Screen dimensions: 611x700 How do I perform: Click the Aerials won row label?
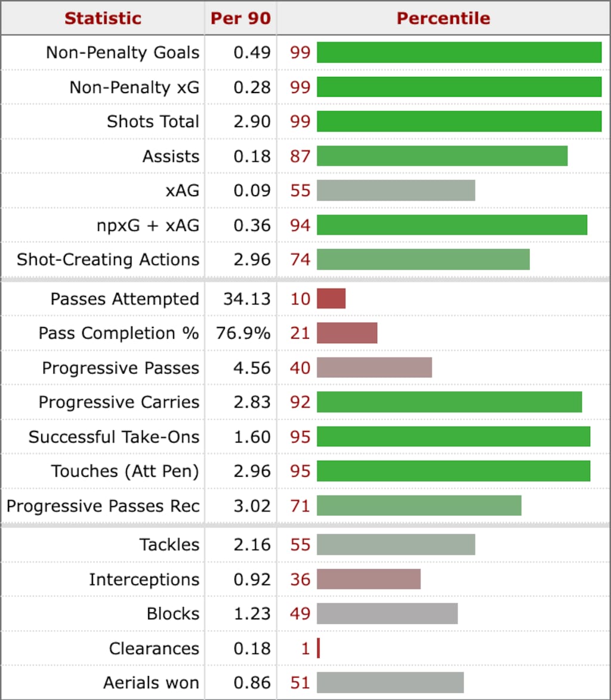pos(151,683)
